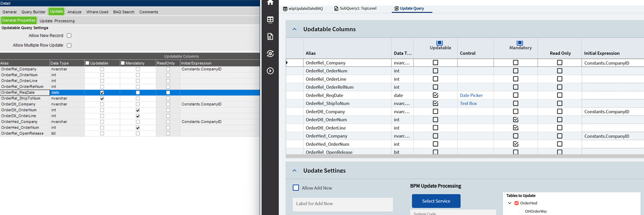Click the System Code field
The image size is (644, 215).
453,212
